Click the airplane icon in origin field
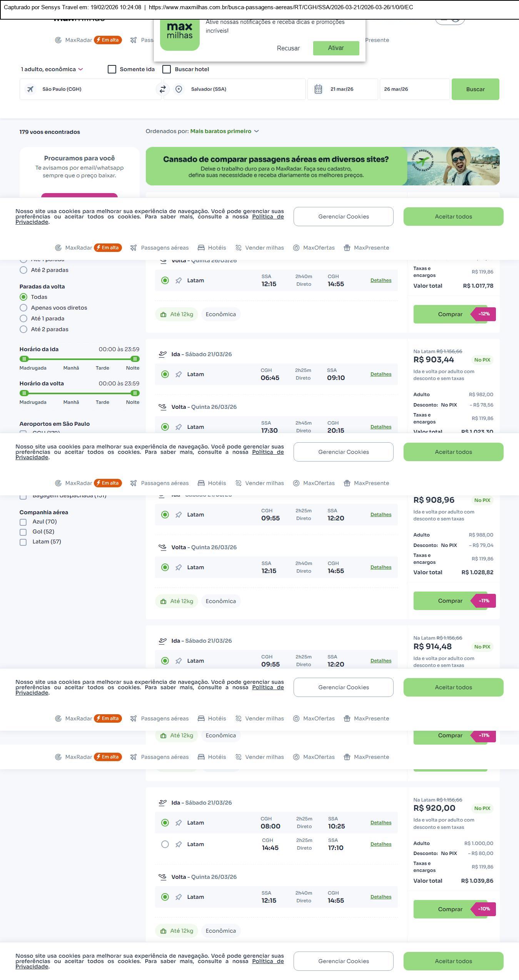Image resolution: width=519 pixels, height=980 pixels. [30, 89]
